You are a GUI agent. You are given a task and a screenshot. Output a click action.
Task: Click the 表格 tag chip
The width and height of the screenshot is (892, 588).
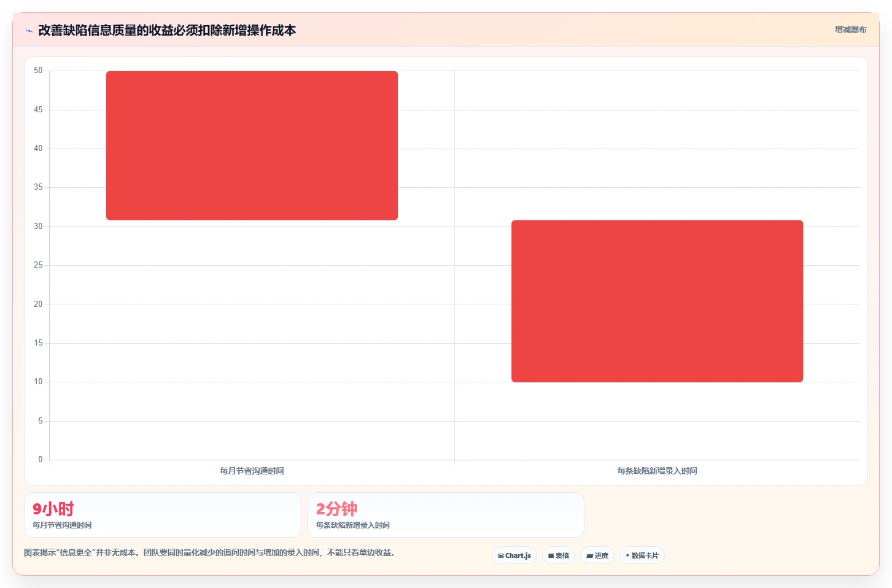pos(559,555)
